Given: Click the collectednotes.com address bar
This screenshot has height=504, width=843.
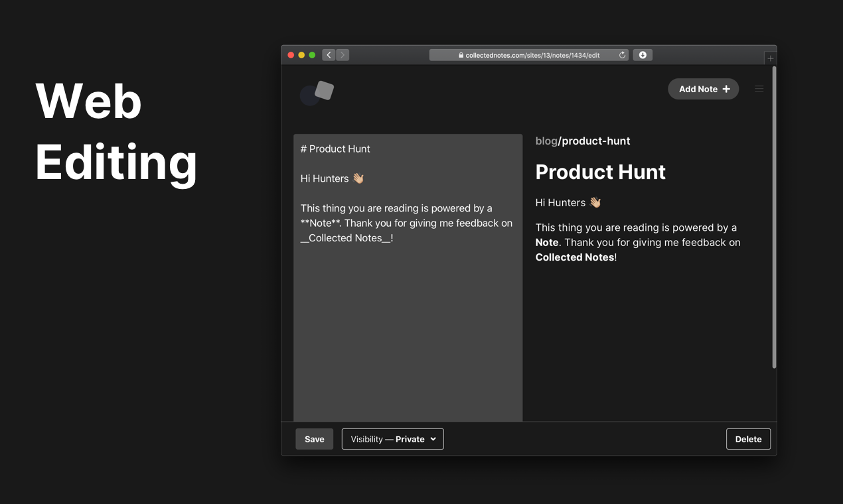Looking at the screenshot, I should 529,55.
